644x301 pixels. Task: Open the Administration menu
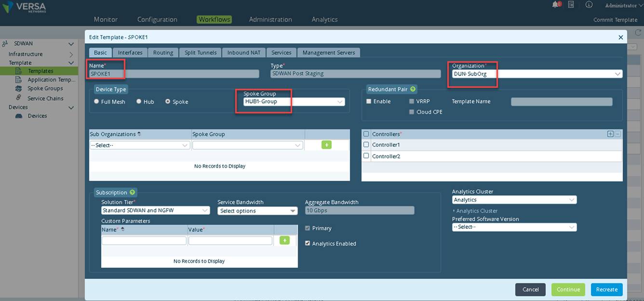tap(270, 19)
